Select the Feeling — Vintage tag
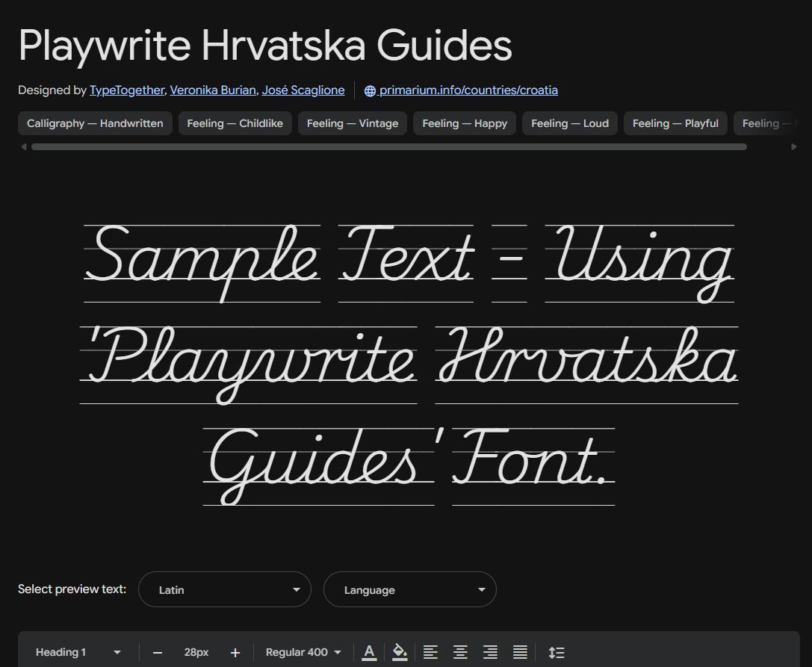The width and height of the screenshot is (812, 667). tap(352, 123)
